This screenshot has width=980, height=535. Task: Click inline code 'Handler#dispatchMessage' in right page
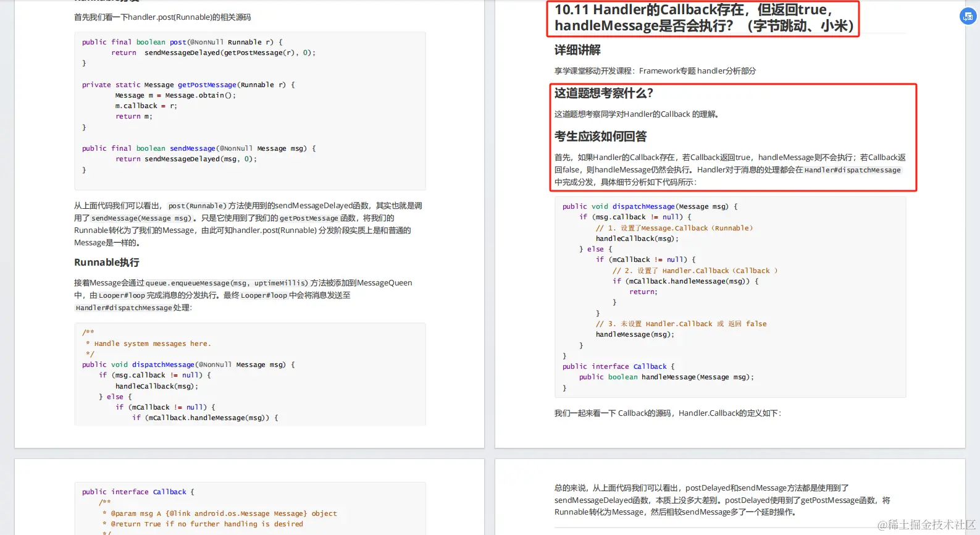coord(852,170)
